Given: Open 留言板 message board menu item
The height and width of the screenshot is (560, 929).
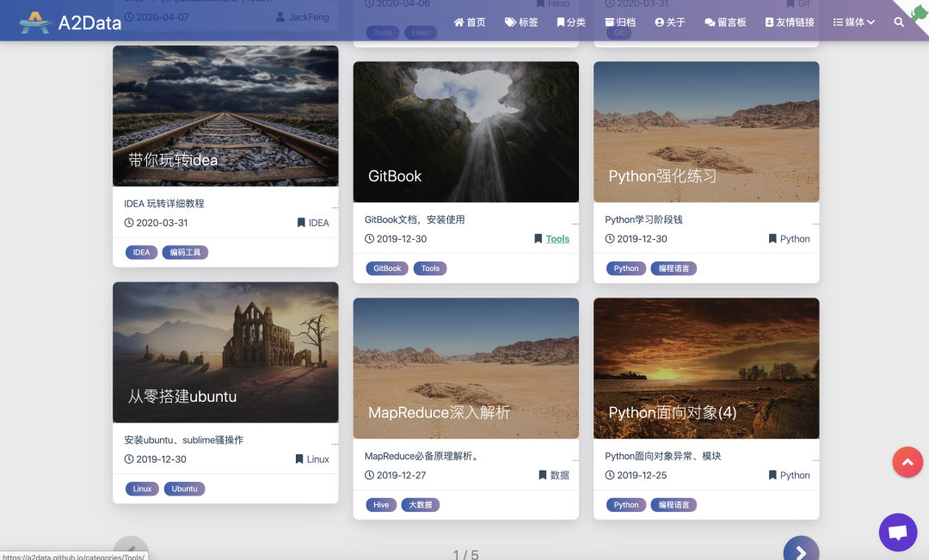Looking at the screenshot, I should (x=725, y=22).
